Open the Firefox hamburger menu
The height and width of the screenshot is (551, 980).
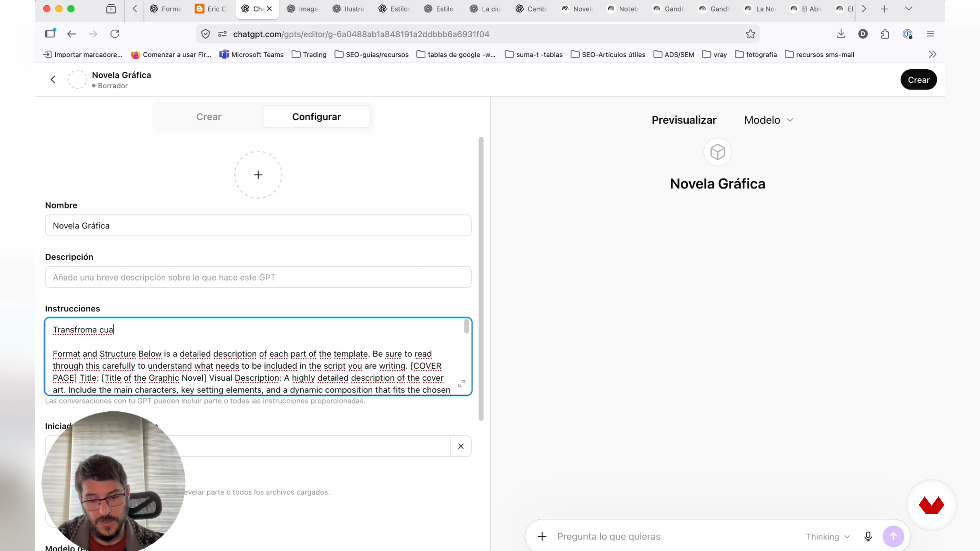point(930,34)
